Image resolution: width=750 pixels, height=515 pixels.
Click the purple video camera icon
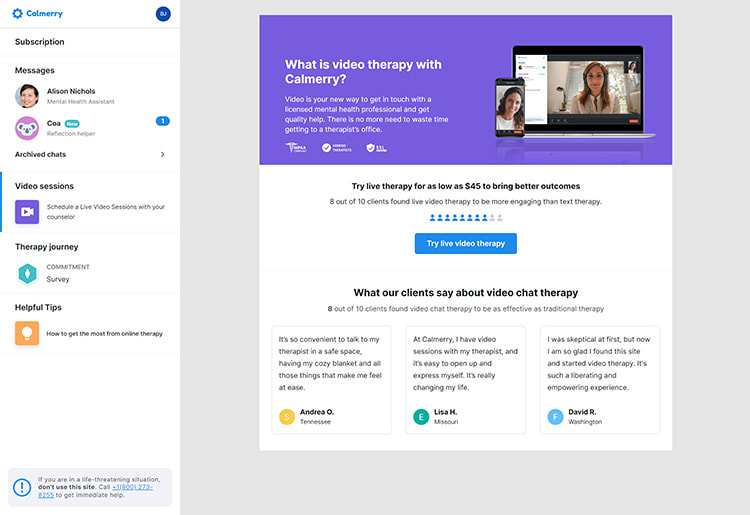[27, 212]
